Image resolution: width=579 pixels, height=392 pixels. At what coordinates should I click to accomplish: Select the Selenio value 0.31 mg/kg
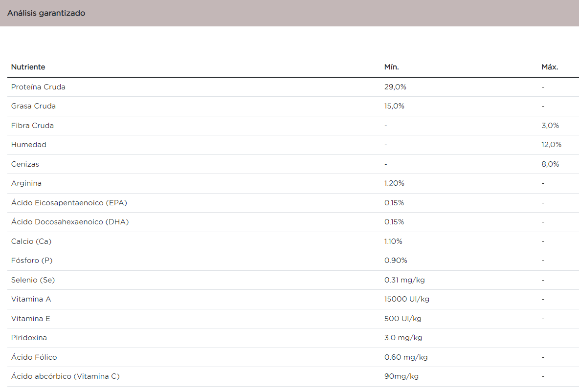click(404, 280)
